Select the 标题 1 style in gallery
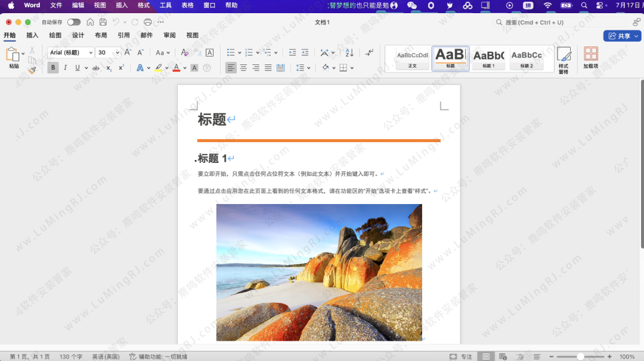This screenshot has width=644, height=361. (489, 58)
